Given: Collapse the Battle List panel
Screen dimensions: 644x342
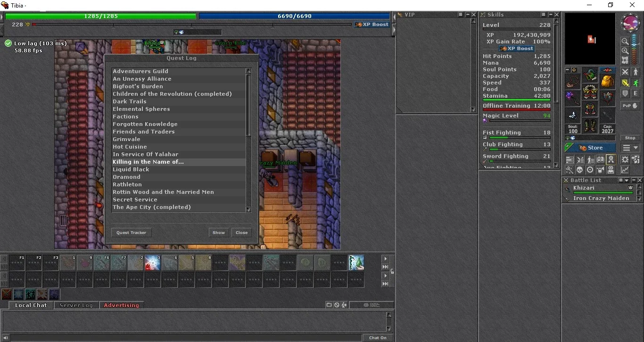Looking at the screenshot, I should pos(634,180).
